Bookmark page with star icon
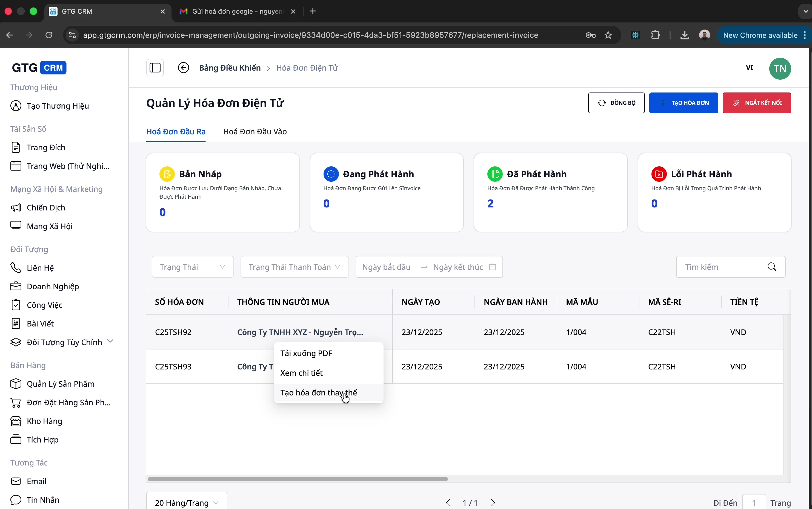This screenshot has height=509, width=812. tap(608, 35)
